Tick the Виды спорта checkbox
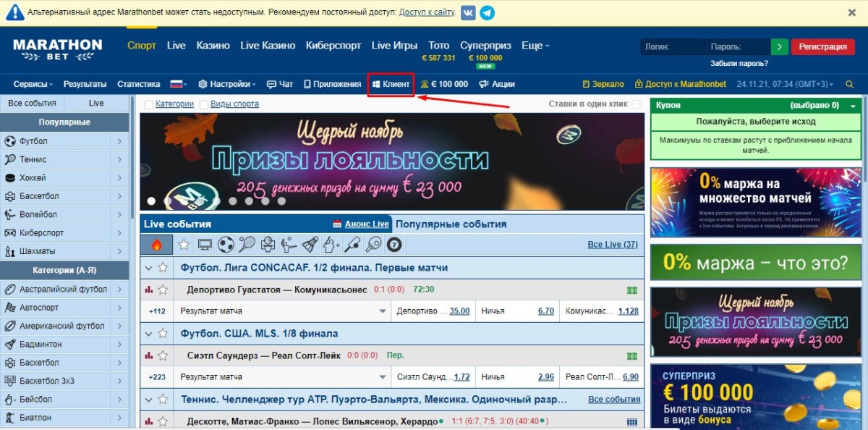This screenshot has width=868, height=430. pyautogui.click(x=204, y=104)
